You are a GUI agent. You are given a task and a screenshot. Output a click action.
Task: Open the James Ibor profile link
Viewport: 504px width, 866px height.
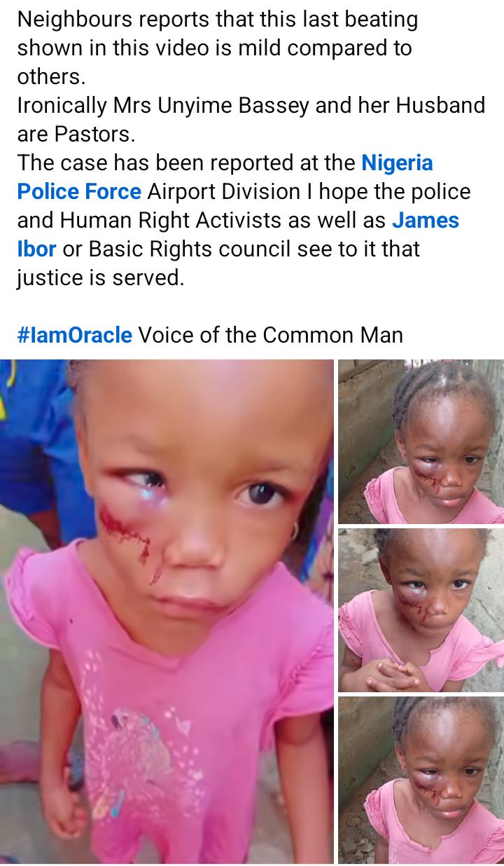(x=426, y=220)
